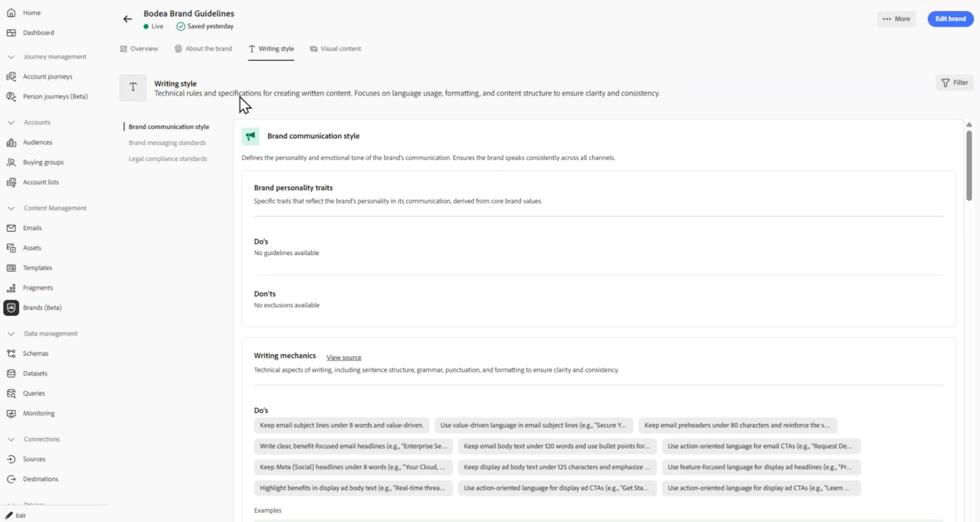Click the Buying groups icon
Image resolution: width=980 pixels, height=522 pixels.
11,162
